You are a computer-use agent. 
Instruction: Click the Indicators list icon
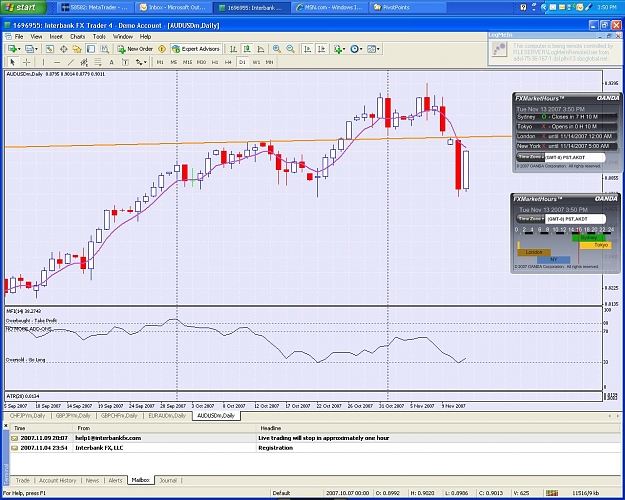tap(338, 49)
